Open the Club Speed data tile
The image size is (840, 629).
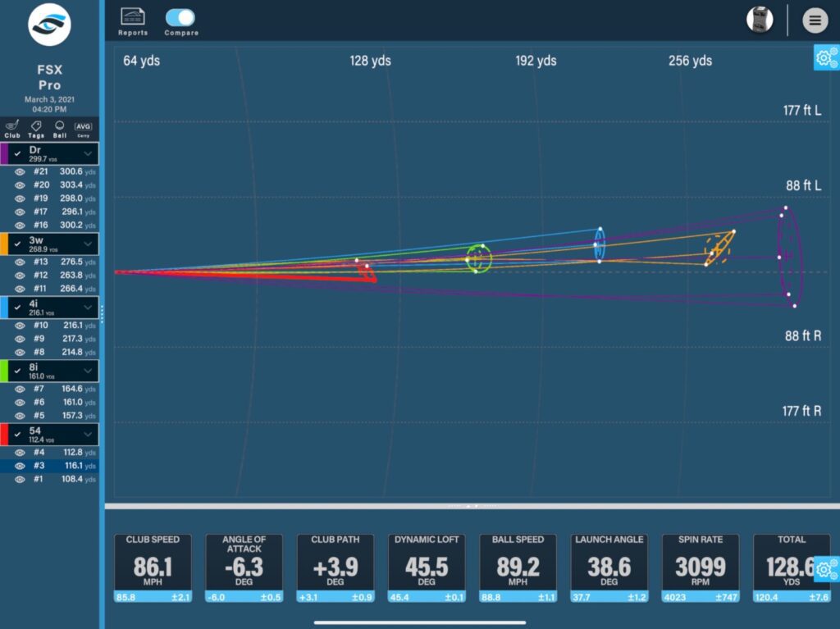(153, 568)
